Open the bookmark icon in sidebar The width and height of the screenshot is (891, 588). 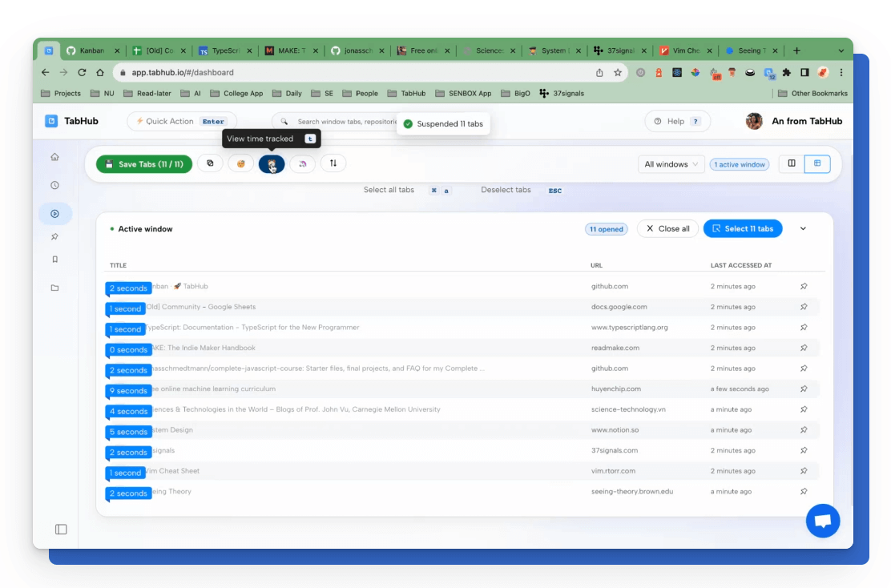coord(54,259)
